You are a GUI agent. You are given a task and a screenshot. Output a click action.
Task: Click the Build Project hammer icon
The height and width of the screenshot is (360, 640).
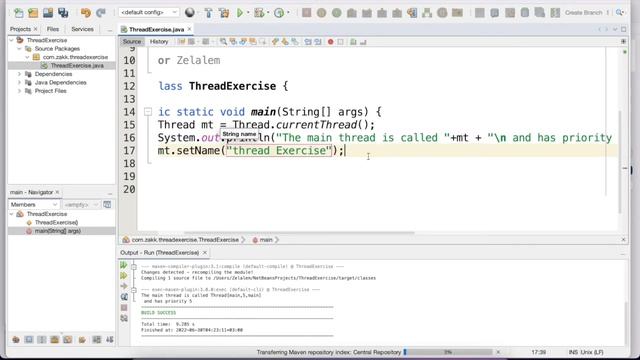209,13
